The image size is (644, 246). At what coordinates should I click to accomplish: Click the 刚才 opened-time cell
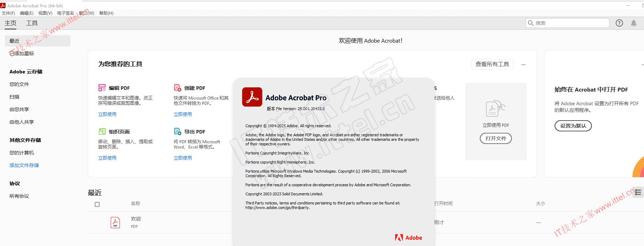coord(439,222)
